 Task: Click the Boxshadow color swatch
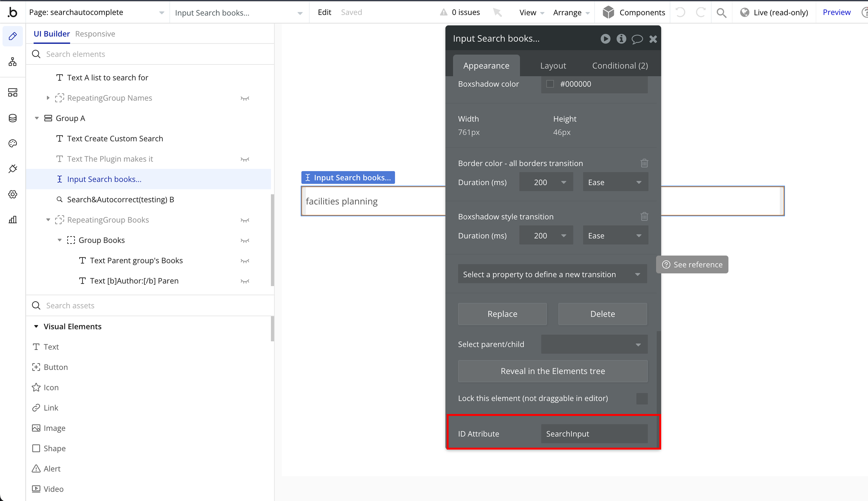click(550, 84)
